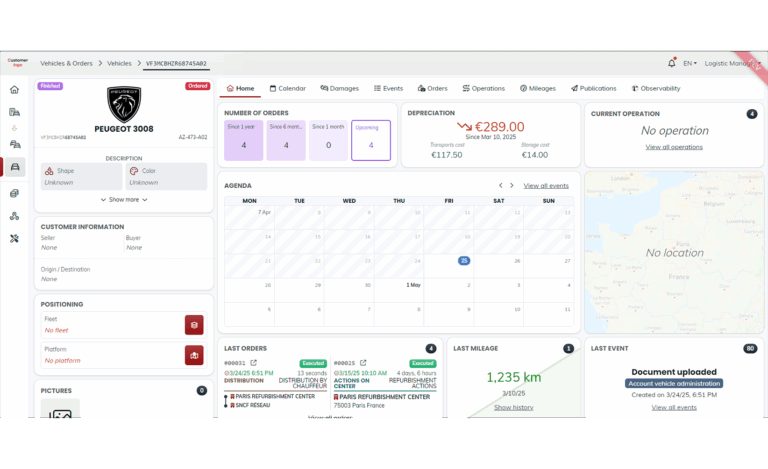
Task: Select the 'Upcoming' orders filter card
Action: (370, 140)
